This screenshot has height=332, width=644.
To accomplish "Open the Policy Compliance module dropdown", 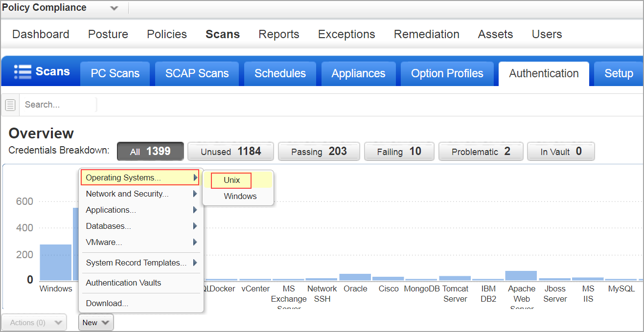I will pyautogui.click(x=114, y=8).
